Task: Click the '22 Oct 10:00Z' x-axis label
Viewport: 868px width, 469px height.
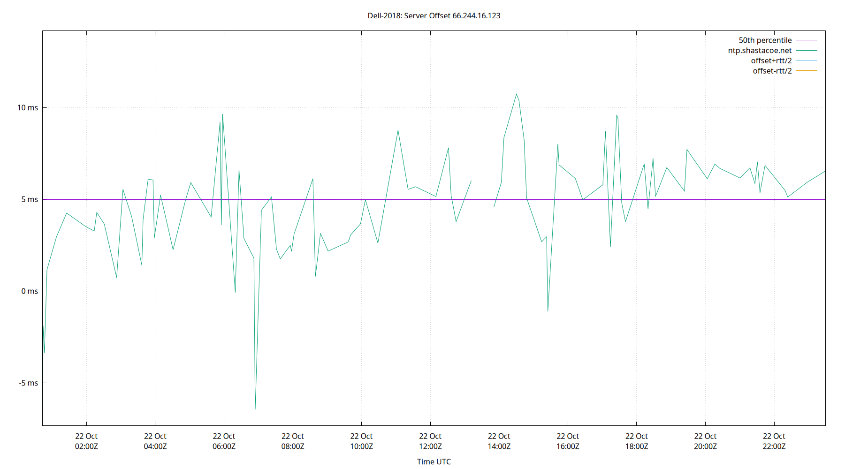Action: coord(361,441)
